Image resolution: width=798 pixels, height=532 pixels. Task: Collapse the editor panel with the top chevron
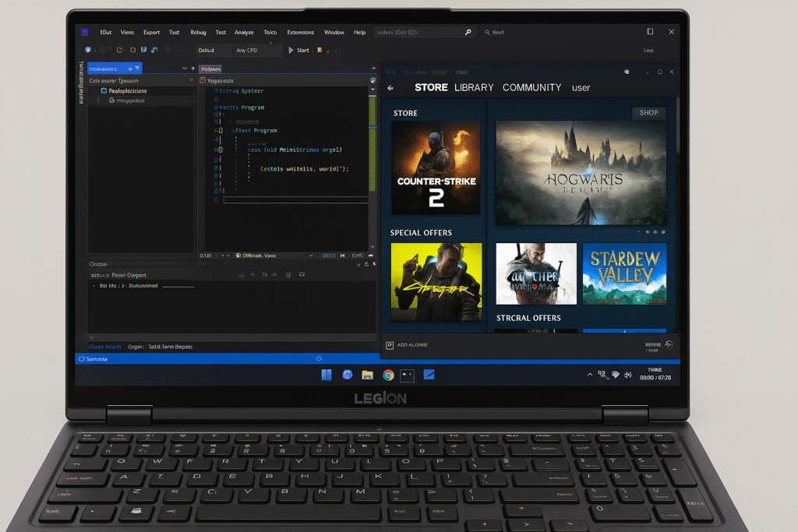click(x=373, y=68)
